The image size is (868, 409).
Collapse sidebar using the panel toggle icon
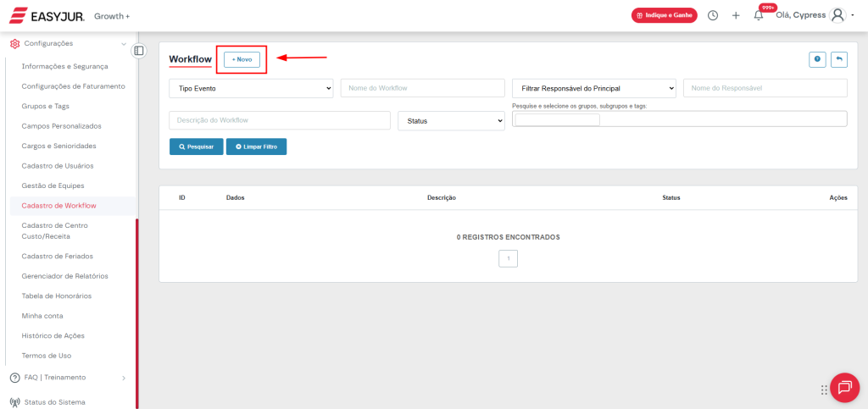[x=139, y=51]
